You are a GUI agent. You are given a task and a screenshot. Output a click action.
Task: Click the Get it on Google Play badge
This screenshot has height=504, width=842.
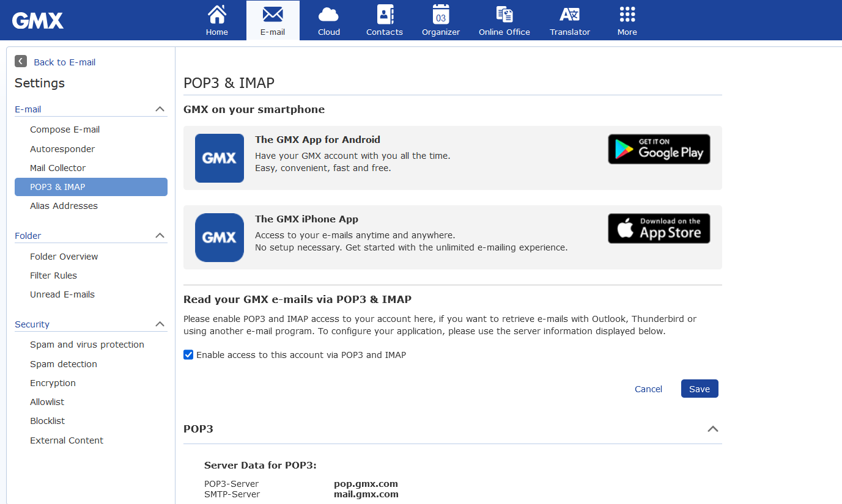(659, 149)
